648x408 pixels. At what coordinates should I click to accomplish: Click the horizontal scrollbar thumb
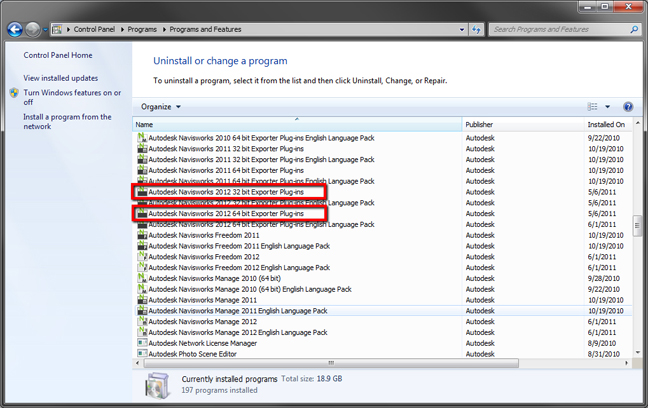[x=331, y=363]
